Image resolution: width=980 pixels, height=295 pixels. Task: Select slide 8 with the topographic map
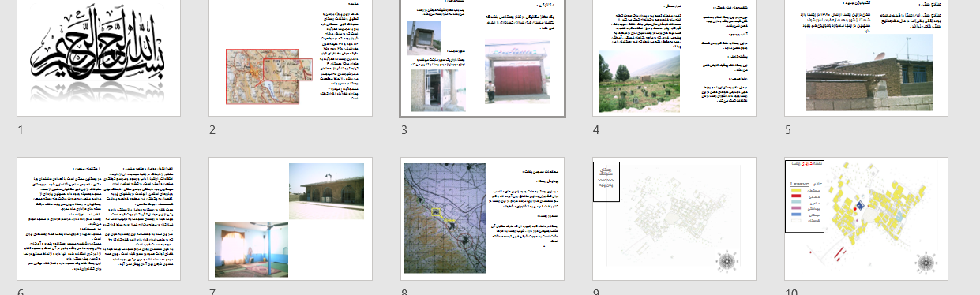point(483,219)
